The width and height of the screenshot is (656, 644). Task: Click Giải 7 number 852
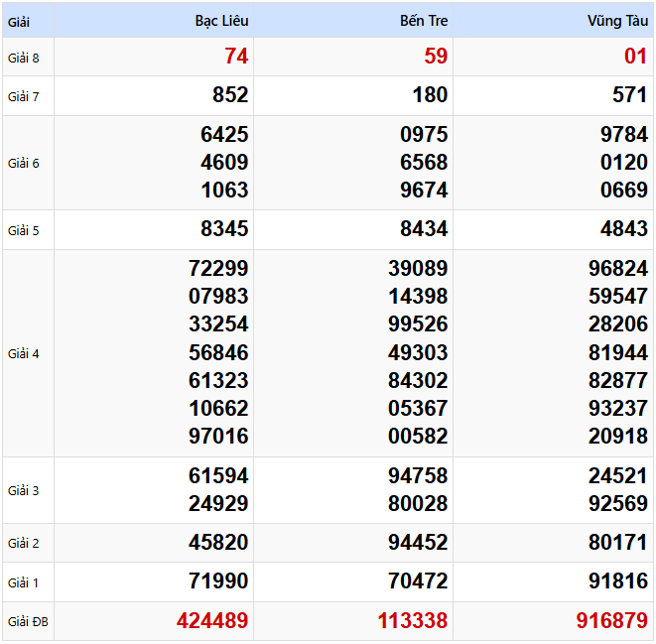230,95
